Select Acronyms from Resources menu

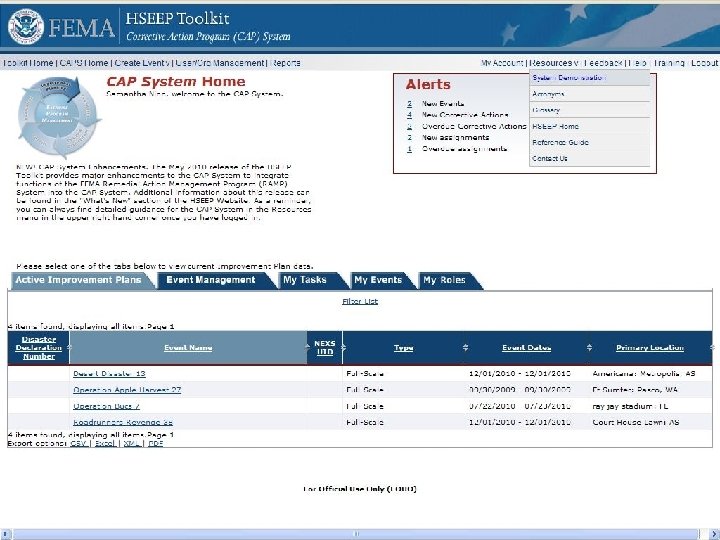[590, 94]
